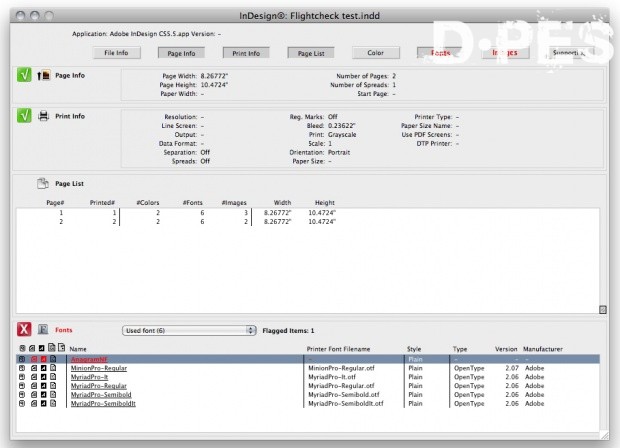Click the Manufacturer column header
Image resolution: width=620 pixels, height=448 pixels.
click(x=543, y=349)
